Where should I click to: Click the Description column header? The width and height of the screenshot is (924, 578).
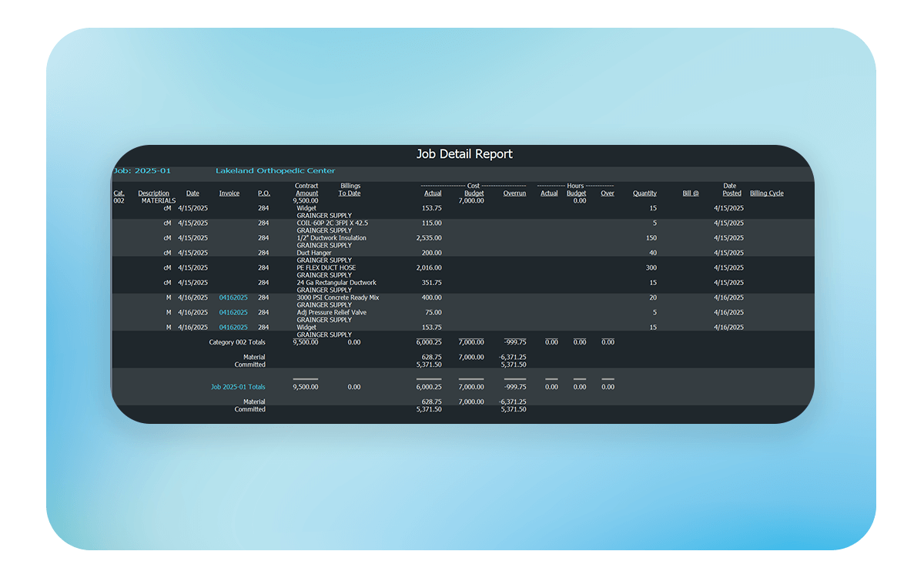click(153, 193)
